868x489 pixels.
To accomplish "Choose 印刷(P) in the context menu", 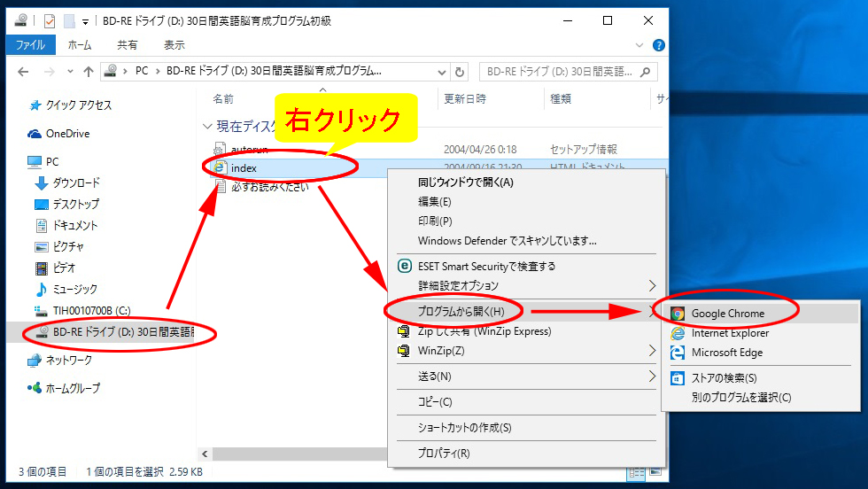I will 526,221.
